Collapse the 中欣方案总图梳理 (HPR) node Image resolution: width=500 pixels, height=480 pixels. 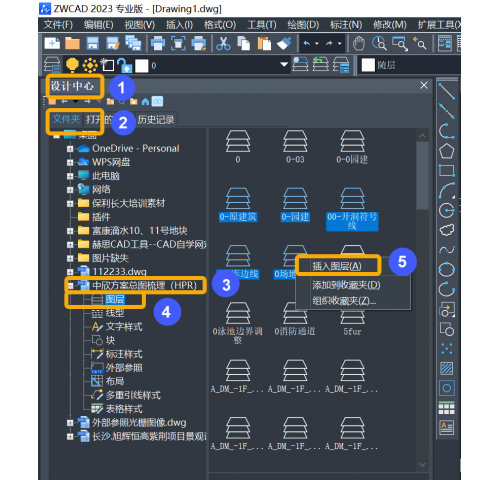click(x=71, y=285)
